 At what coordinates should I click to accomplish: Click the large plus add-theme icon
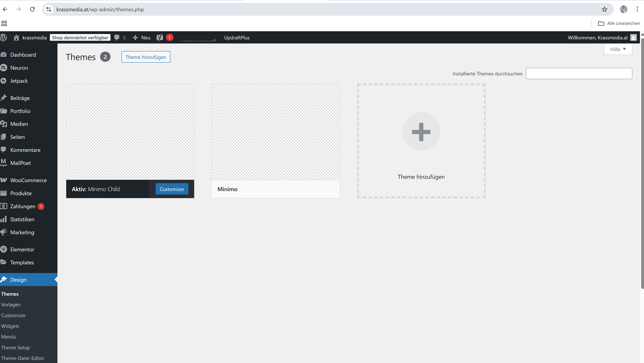tap(421, 132)
